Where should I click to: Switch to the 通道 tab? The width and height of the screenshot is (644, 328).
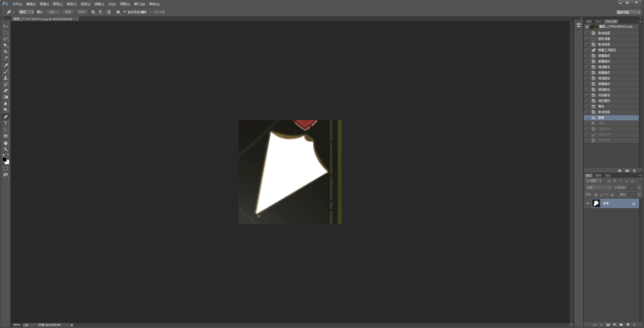[598, 175]
